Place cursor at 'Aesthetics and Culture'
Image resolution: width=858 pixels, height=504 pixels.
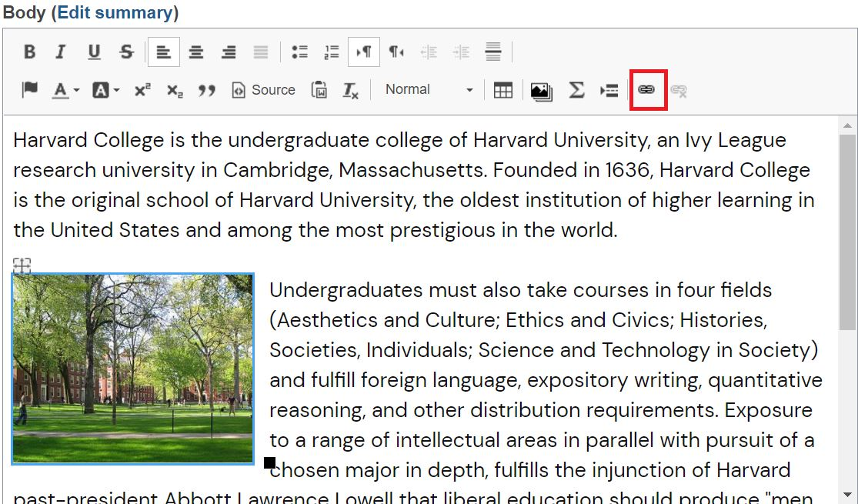387,320
